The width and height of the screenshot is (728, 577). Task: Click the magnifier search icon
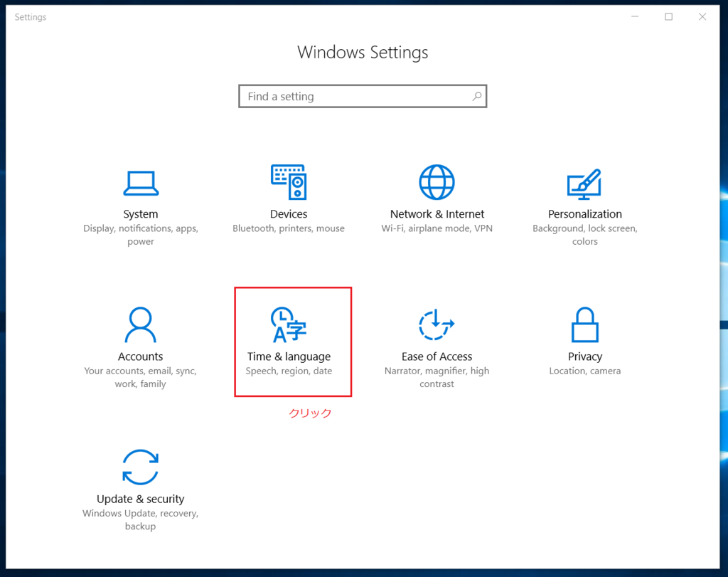[477, 96]
